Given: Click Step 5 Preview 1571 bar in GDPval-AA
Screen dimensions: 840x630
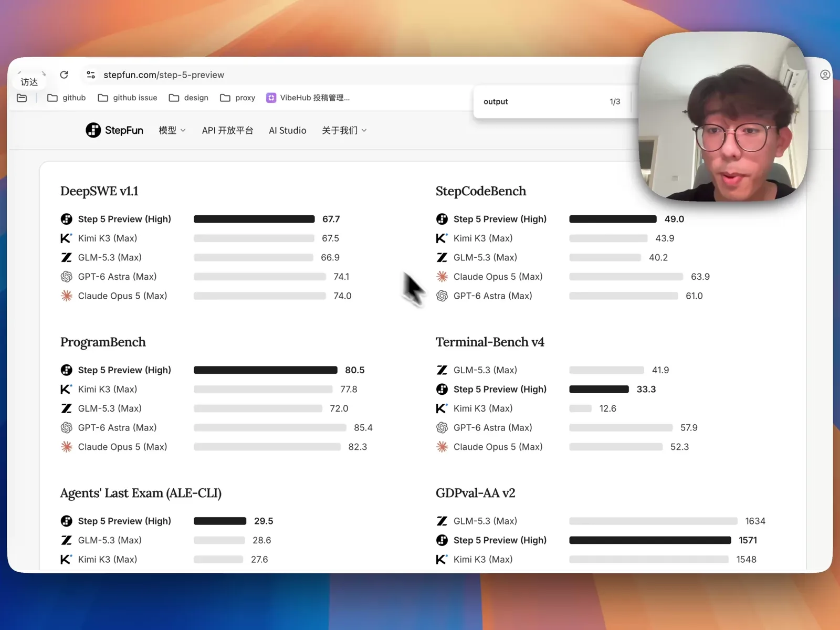Looking at the screenshot, I should 650,540.
